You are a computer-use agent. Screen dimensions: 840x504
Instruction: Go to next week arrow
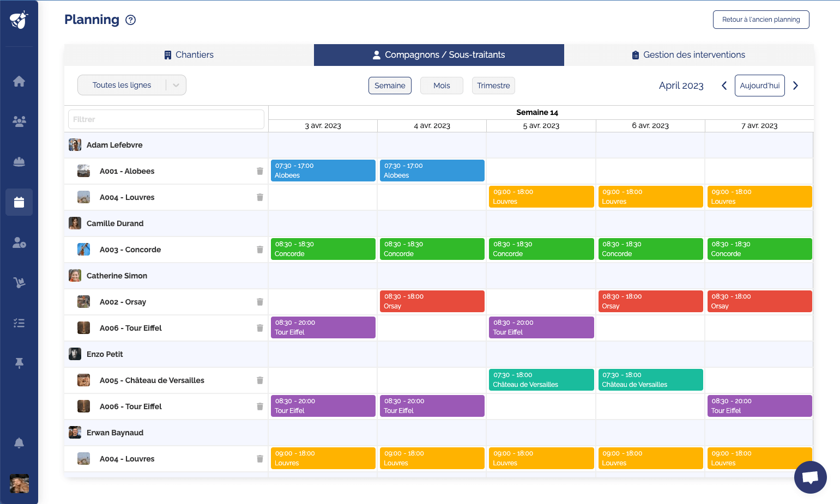(x=795, y=86)
